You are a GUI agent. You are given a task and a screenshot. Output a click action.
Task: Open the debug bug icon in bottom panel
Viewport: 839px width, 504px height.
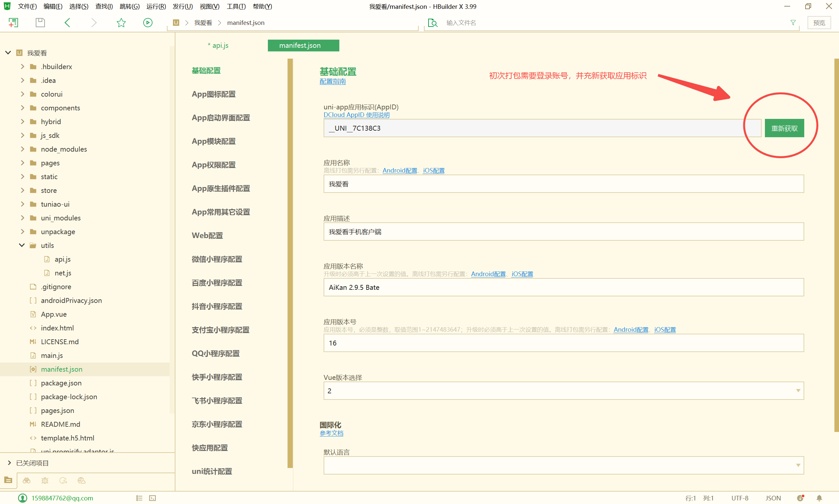(x=45, y=480)
